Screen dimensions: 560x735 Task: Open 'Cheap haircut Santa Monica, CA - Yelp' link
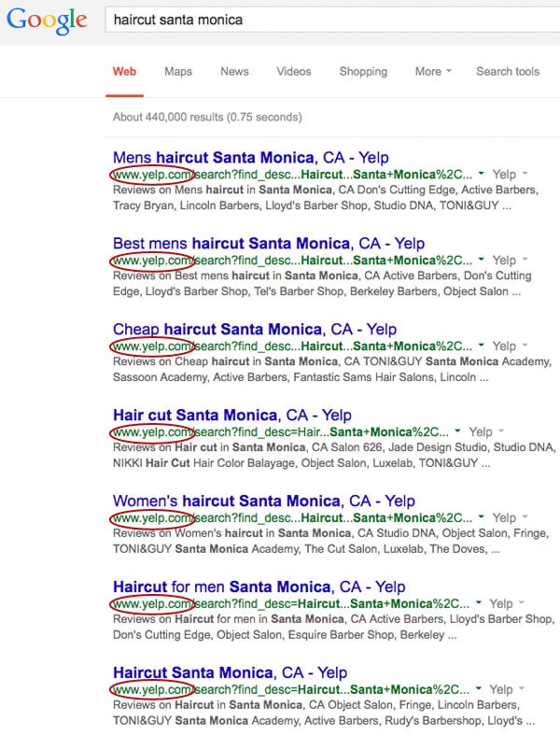pos(255,329)
